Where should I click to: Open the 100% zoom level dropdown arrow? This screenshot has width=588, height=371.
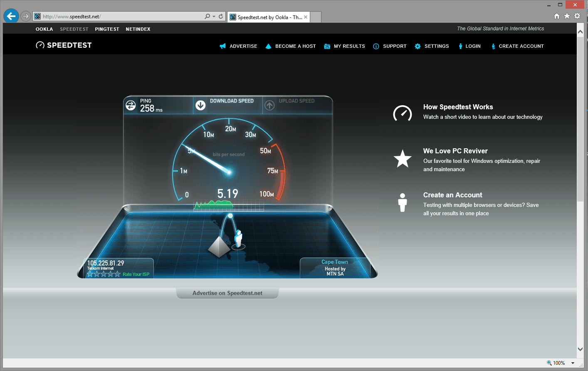[573, 363]
